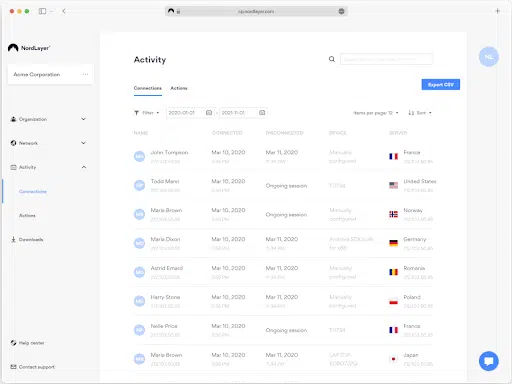Click the search magnifier icon

pyautogui.click(x=332, y=59)
